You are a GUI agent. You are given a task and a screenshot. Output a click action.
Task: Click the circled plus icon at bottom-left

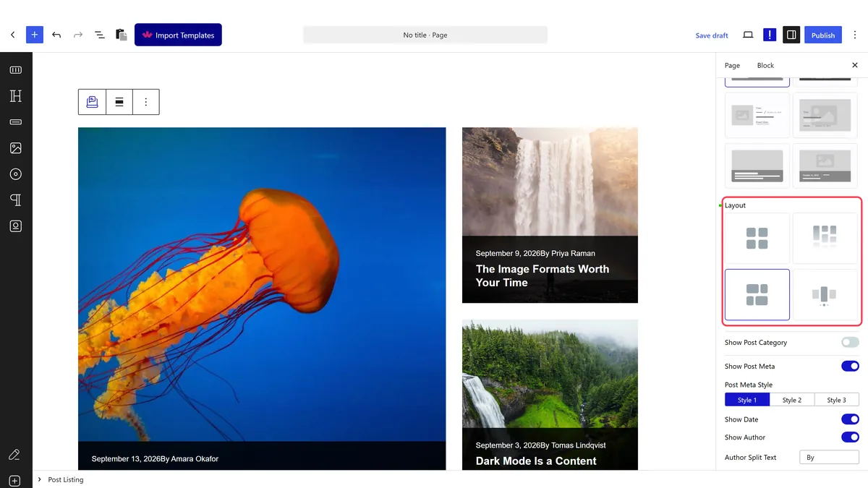[x=14, y=481]
